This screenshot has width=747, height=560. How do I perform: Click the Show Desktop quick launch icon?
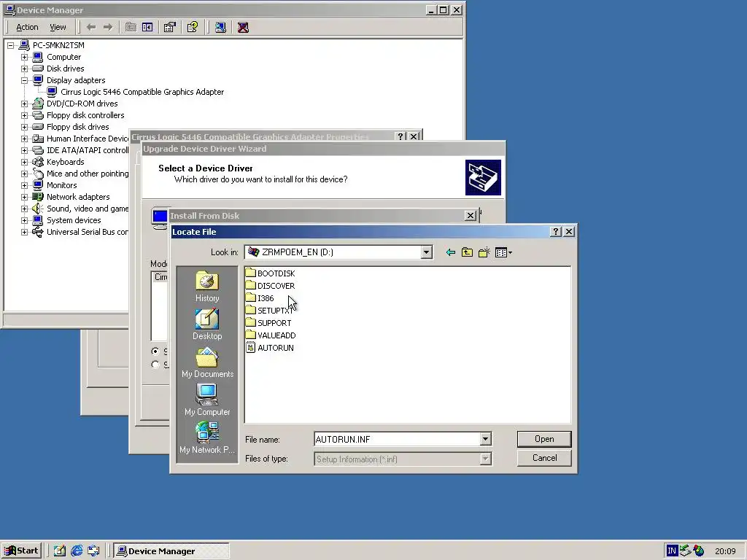(60, 551)
